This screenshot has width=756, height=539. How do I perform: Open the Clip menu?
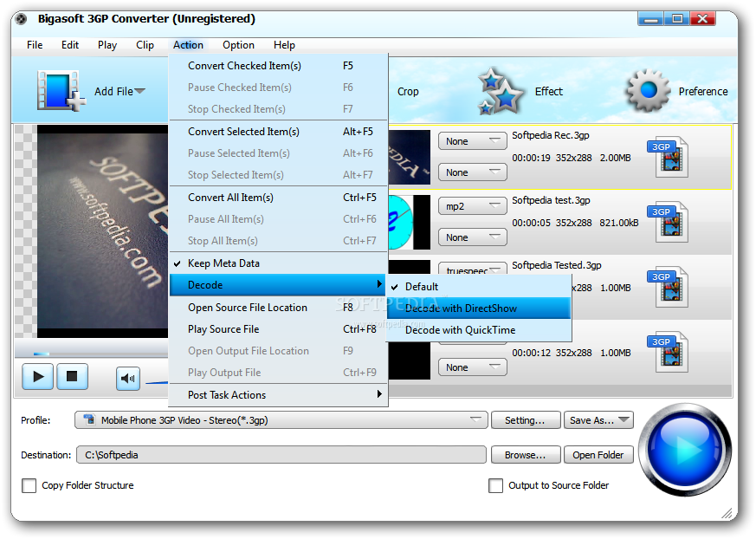(145, 45)
